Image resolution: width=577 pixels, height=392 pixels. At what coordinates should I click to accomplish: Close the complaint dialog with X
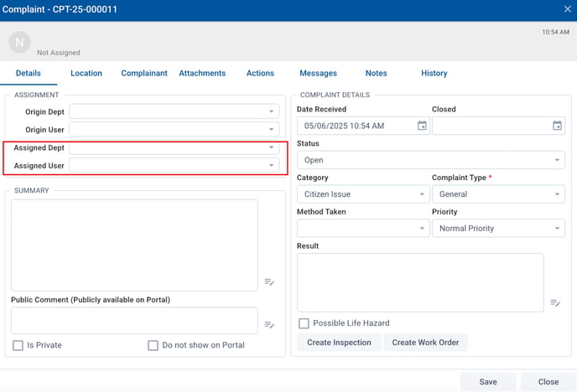pos(567,9)
